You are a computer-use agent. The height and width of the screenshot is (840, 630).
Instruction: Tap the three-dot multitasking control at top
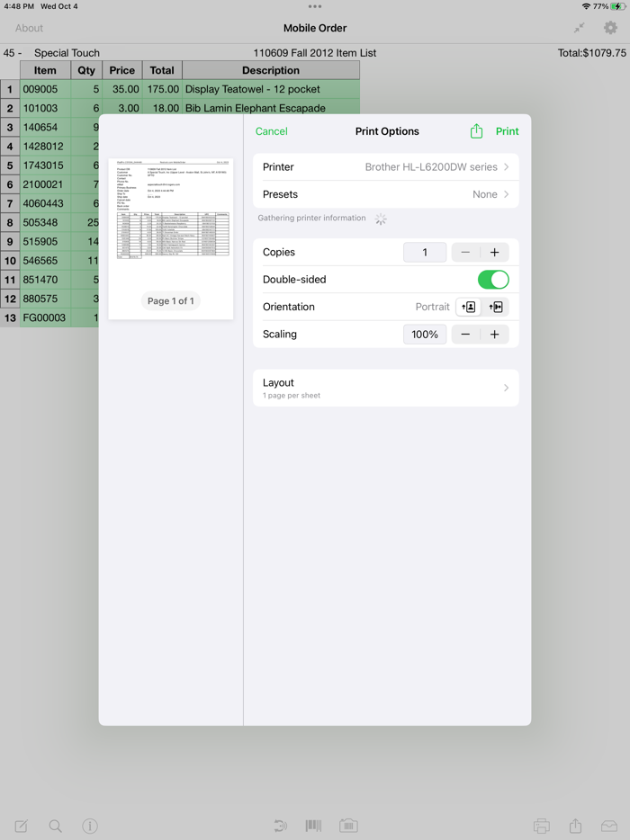point(315,6)
